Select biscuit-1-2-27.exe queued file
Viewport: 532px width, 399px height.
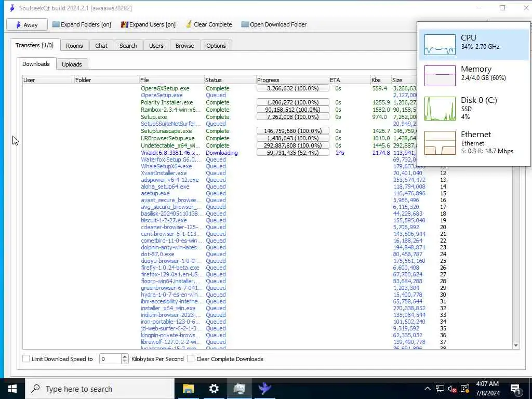pyautogui.click(x=164, y=220)
